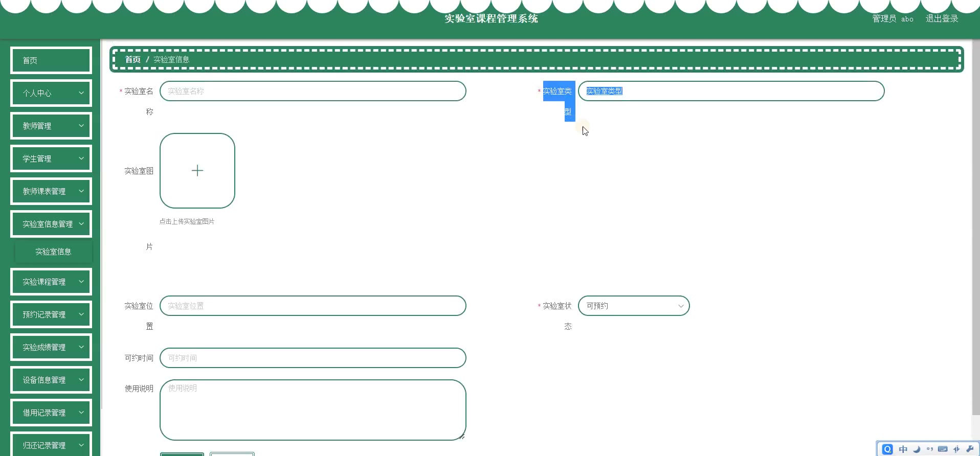The width and height of the screenshot is (980, 456).
Task: Expand 学生管理 using its chevron
Action: 81,158
